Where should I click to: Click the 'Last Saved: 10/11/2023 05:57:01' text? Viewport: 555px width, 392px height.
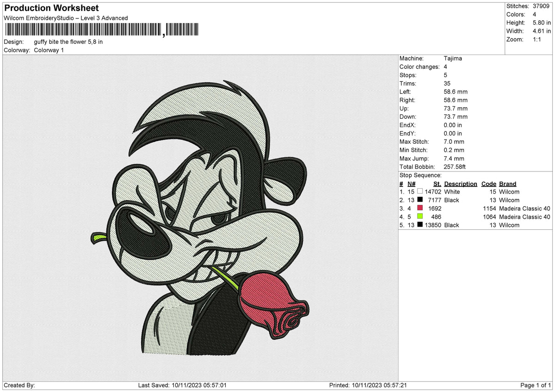coord(182,385)
